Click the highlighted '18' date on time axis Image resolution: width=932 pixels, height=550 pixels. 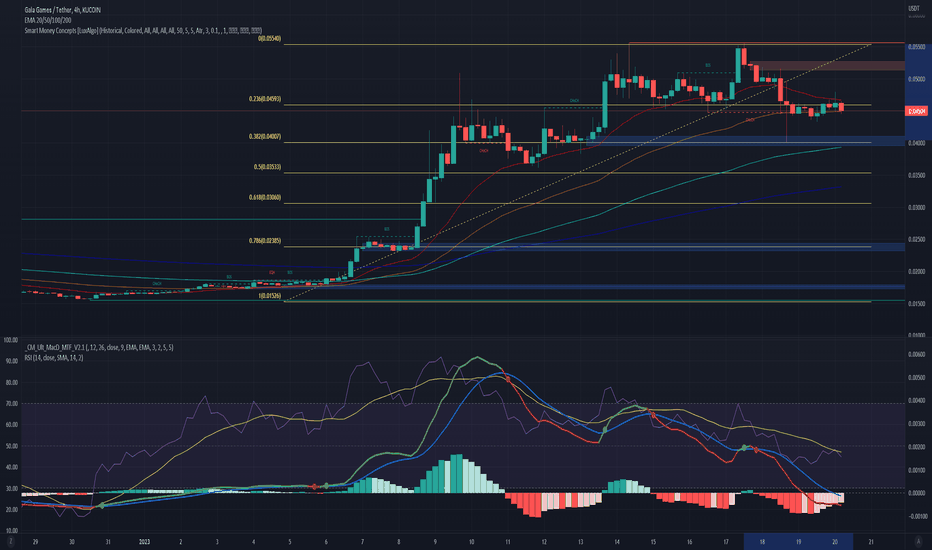pyautogui.click(x=762, y=542)
